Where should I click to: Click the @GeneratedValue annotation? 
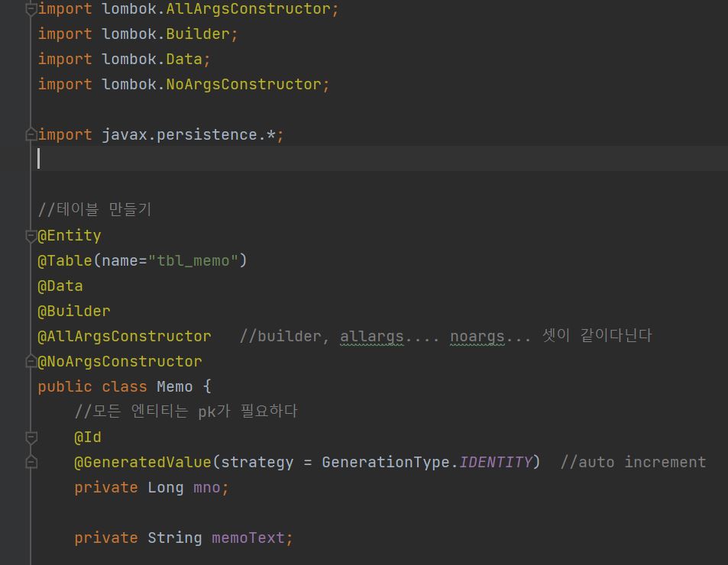(143, 462)
